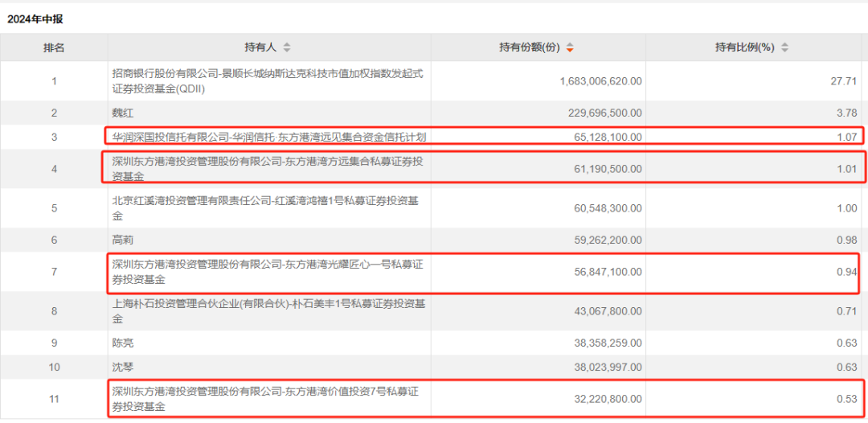This screenshot has width=868, height=423.
Task: Select 北京红溪湾投资管理 holder entry
Action: click(266, 209)
